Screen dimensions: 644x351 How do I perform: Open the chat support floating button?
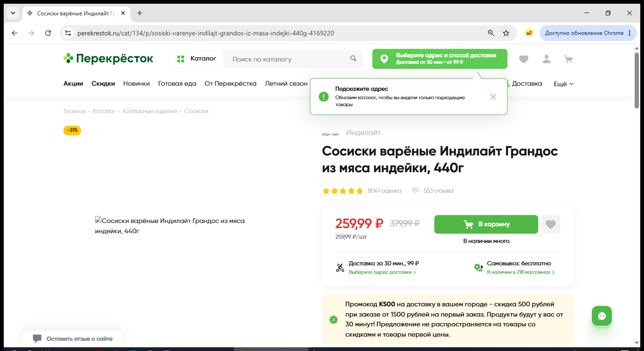602,316
